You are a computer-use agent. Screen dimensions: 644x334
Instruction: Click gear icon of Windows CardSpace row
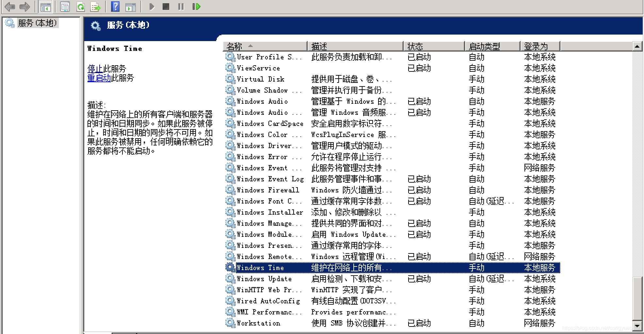(230, 123)
